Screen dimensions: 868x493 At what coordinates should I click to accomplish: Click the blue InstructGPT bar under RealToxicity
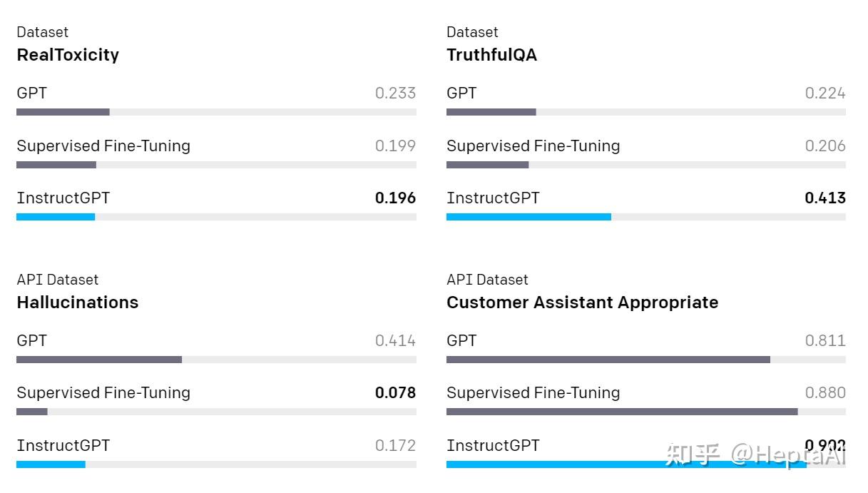click(x=56, y=217)
